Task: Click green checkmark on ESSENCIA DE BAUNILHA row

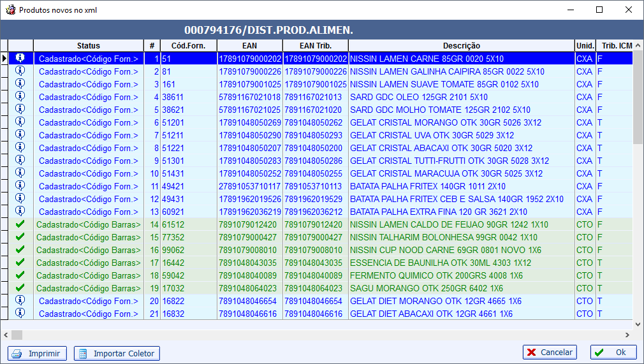Action: (x=20, y=262)
